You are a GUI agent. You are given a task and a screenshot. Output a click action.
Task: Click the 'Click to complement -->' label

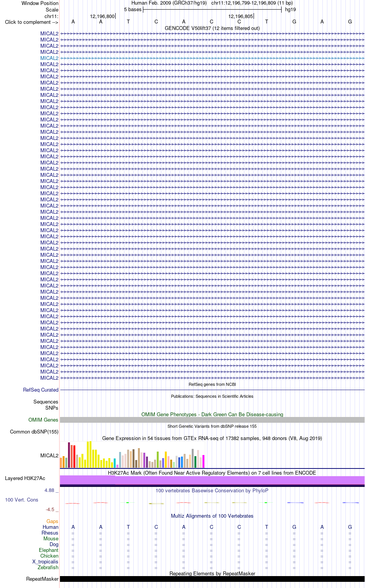tap(32, 22)
